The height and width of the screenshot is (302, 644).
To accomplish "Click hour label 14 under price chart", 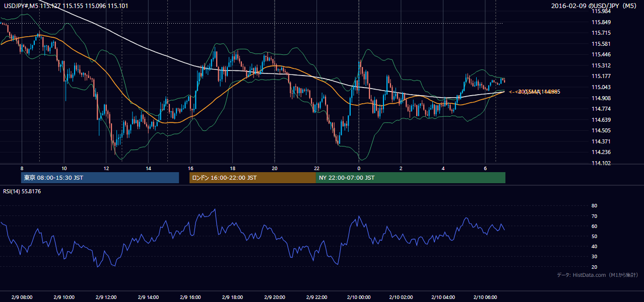I will pos(148,168).
